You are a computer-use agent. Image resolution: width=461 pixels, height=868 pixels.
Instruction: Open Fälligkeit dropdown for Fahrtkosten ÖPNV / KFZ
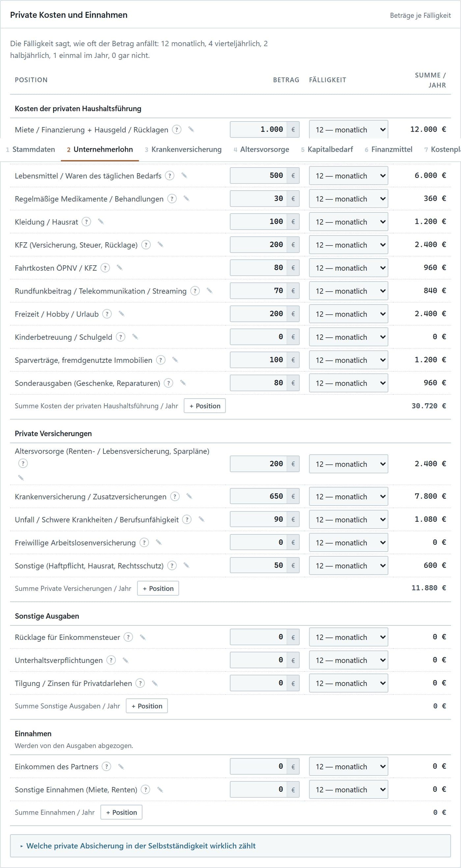[348, 268]
